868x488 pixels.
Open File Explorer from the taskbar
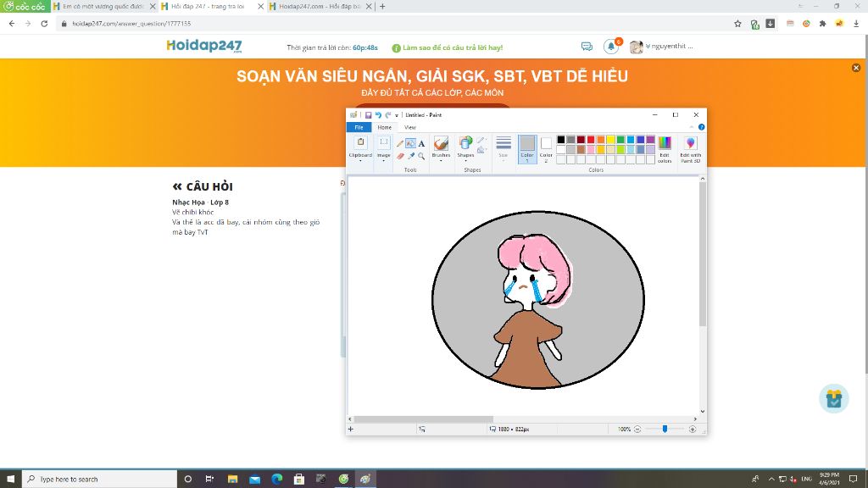pyautogui.click(x=232, y=480)
